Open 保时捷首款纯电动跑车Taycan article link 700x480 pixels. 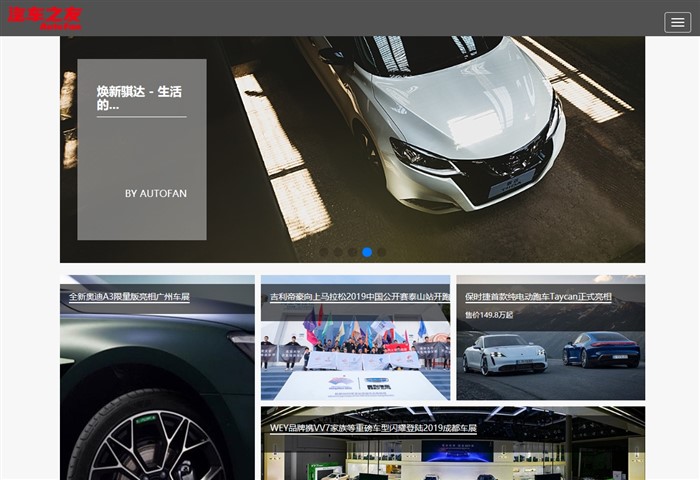point(538,297)
